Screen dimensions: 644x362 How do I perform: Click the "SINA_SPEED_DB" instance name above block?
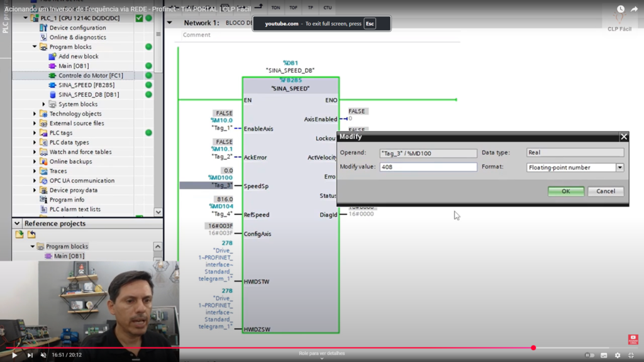pos(290,70)
